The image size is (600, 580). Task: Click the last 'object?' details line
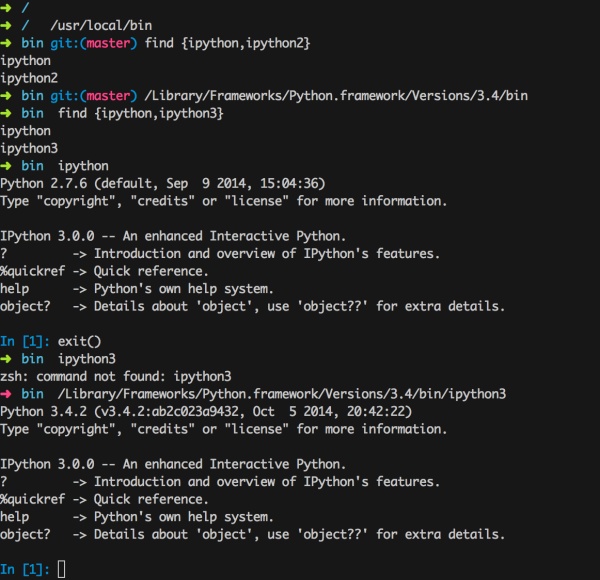pos(253,534)
